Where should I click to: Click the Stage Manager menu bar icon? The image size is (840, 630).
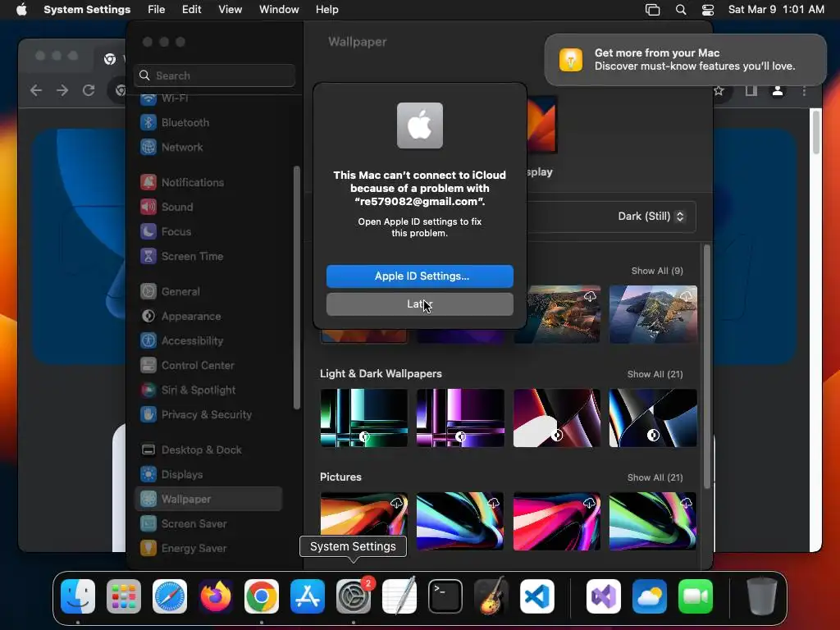pos(652,10)
